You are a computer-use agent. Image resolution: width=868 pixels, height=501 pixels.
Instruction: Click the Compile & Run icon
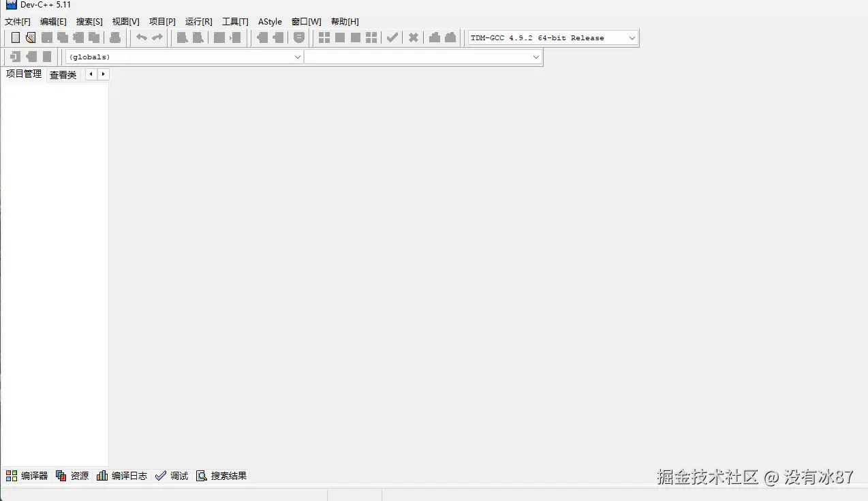click(x=356, y=38)
